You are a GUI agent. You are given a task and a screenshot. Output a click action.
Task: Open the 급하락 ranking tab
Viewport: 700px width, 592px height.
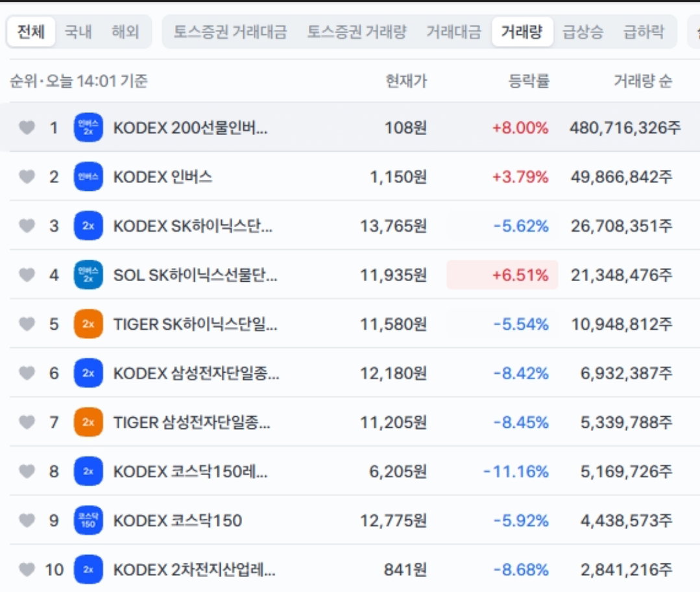click(644, 32)
